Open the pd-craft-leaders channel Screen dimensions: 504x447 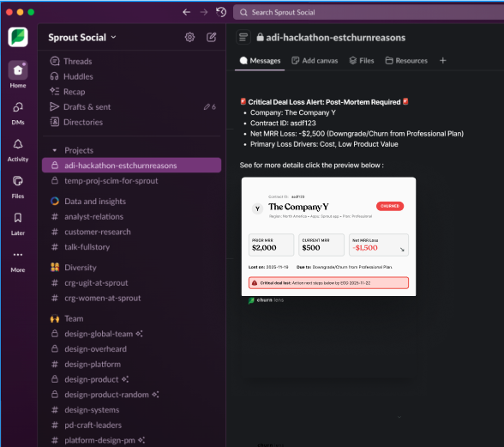point(132,425)
